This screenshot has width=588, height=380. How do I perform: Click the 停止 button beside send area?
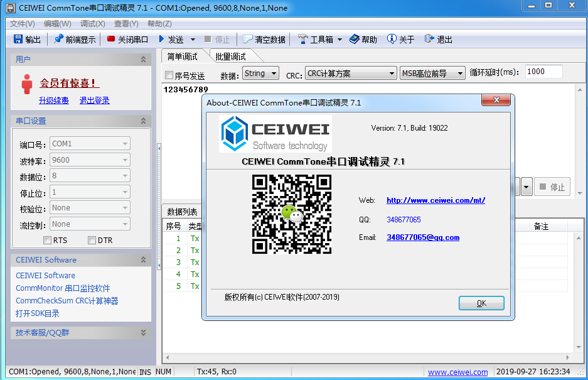(552, 187)
